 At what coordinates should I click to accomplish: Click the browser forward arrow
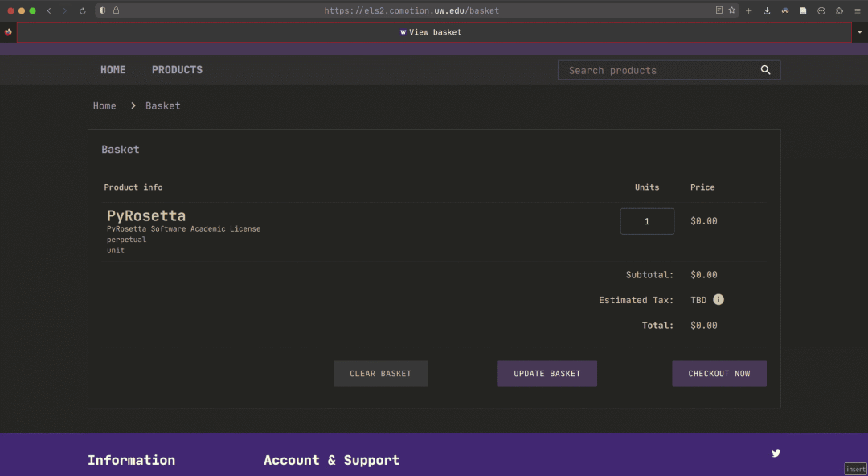(65, 10)
